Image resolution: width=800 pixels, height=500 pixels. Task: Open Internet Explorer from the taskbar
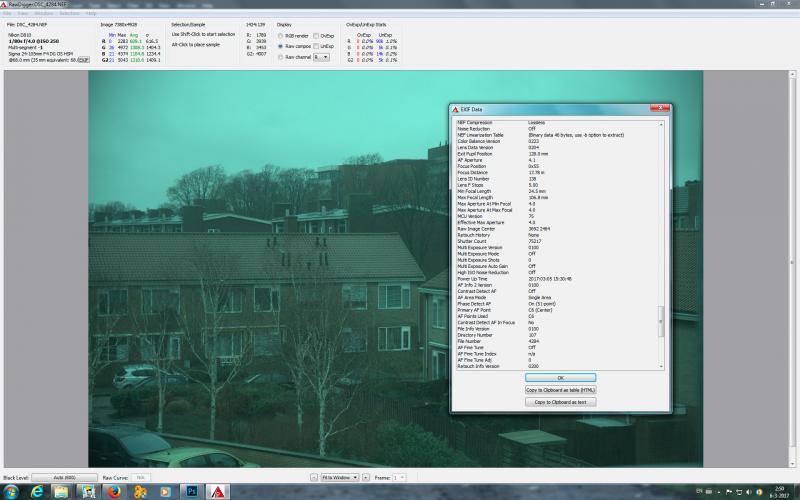[x=37, y=492]
